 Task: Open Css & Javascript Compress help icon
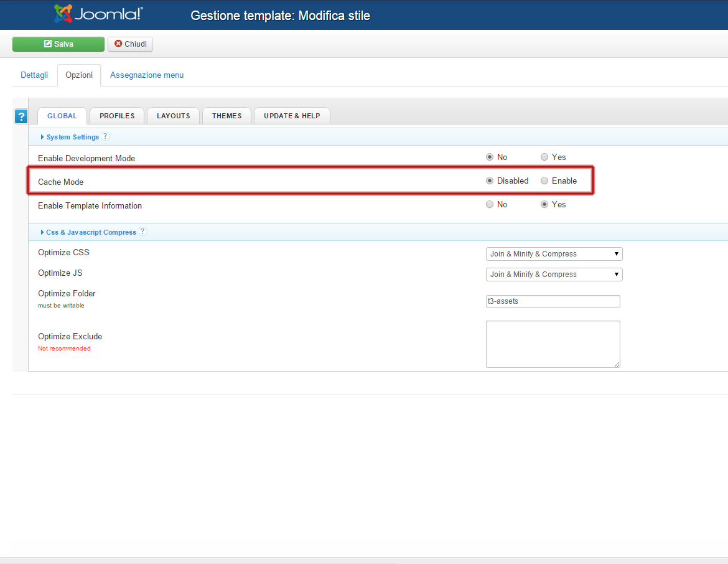coord(143,232)
